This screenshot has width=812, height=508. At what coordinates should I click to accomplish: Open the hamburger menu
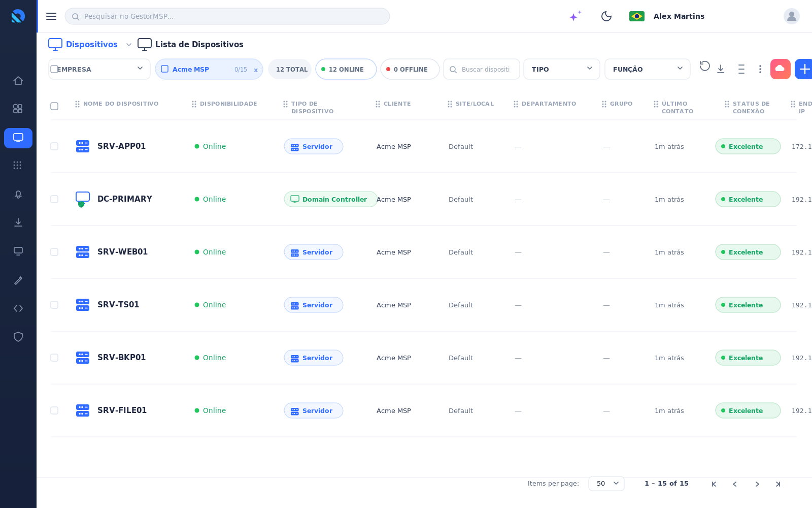point(51,16)
